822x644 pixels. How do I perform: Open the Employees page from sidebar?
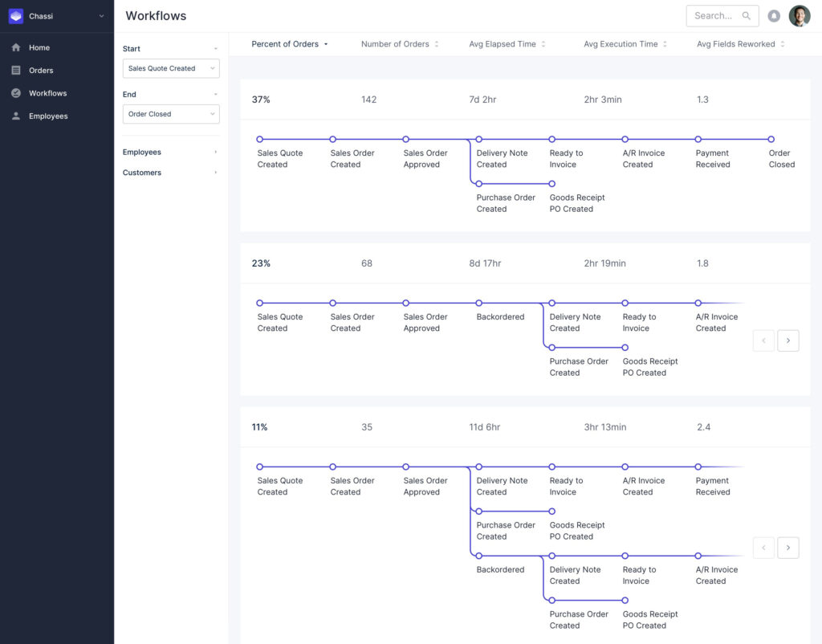(48, 116)
